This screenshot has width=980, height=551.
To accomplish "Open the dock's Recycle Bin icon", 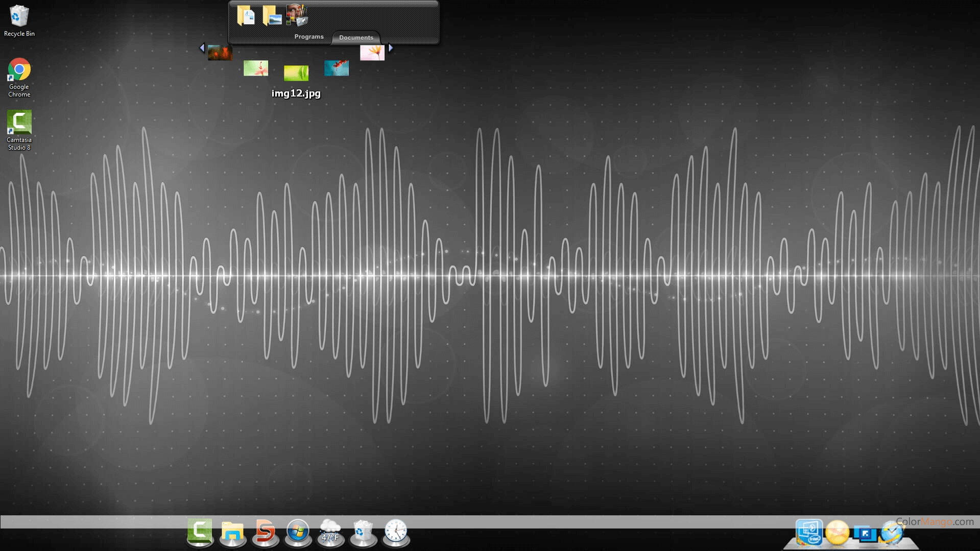I will (363, 533).
